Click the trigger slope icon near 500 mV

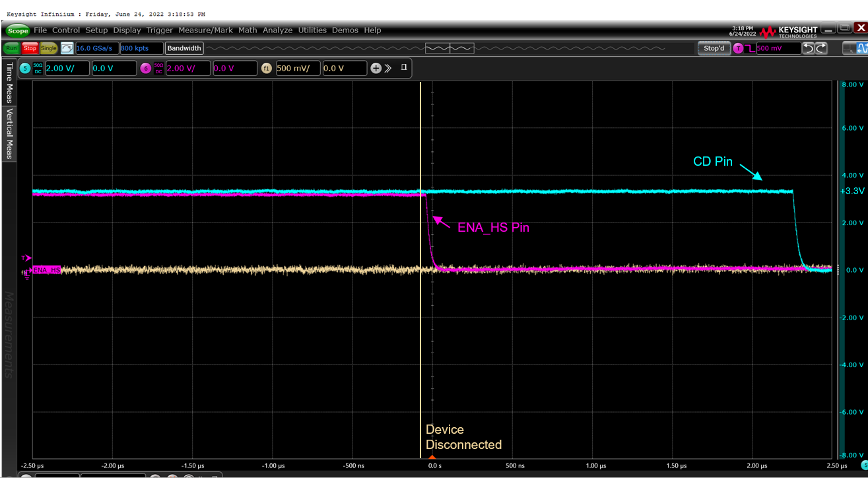750,48
